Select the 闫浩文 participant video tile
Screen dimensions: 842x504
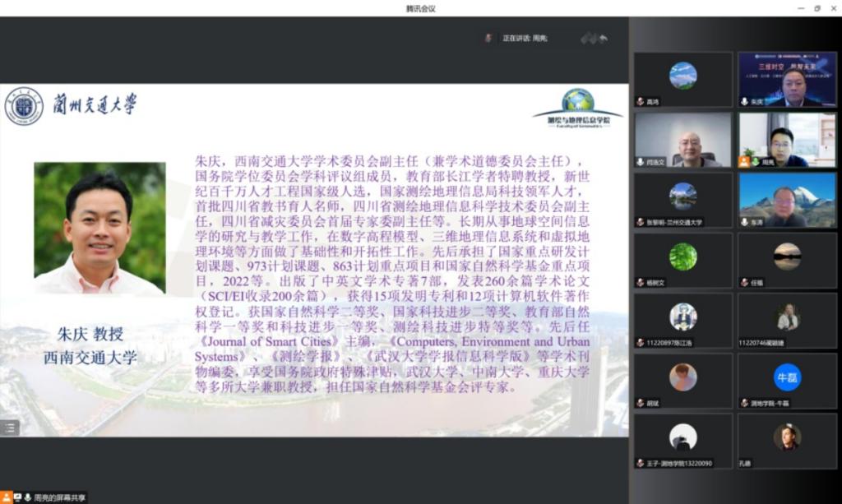coord(682,140)
